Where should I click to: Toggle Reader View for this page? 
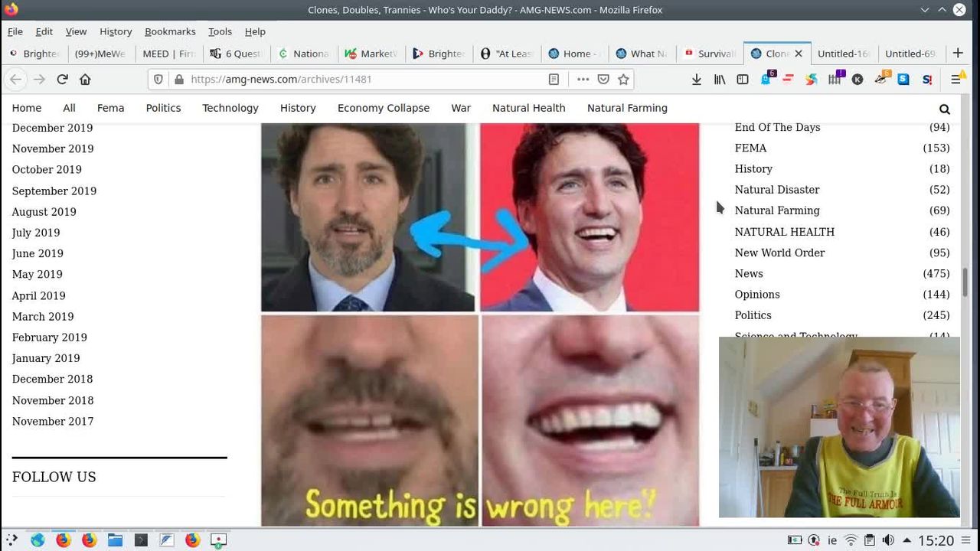point(554,80)
